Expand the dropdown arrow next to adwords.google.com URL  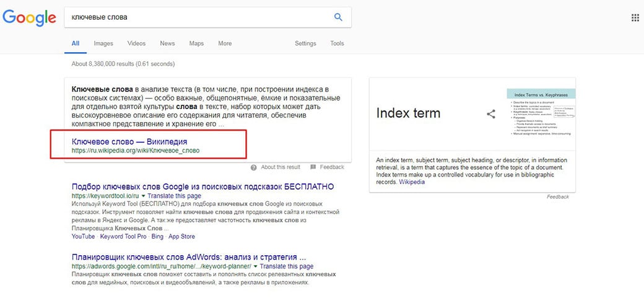click(255, 266)
